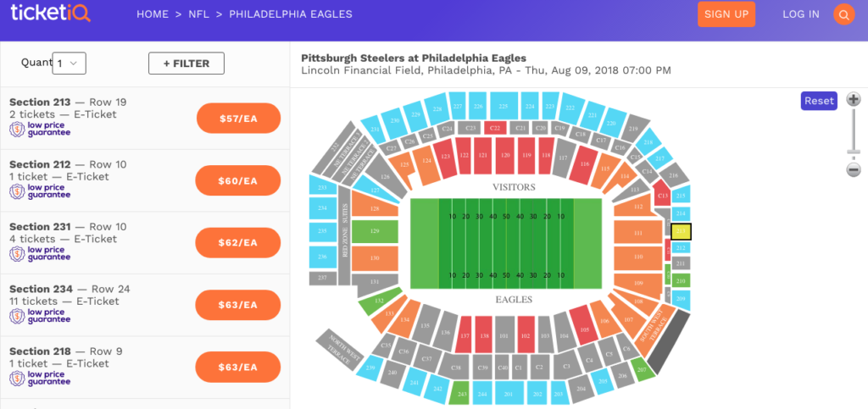Viewport: 868px width, 409px height.
Task: Click the LOG IN link
Action: coord(801,14)
